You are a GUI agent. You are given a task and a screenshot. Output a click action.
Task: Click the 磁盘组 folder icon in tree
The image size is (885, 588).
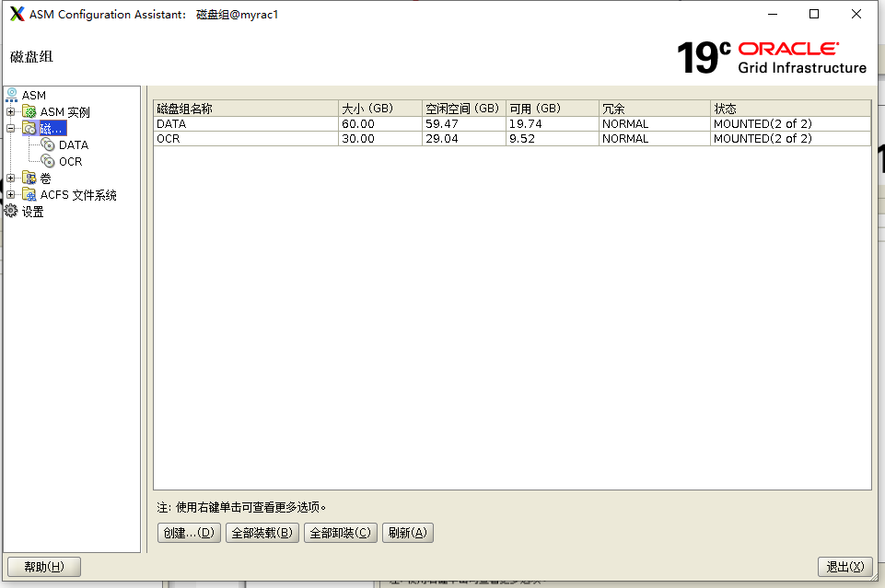(29, 128)
